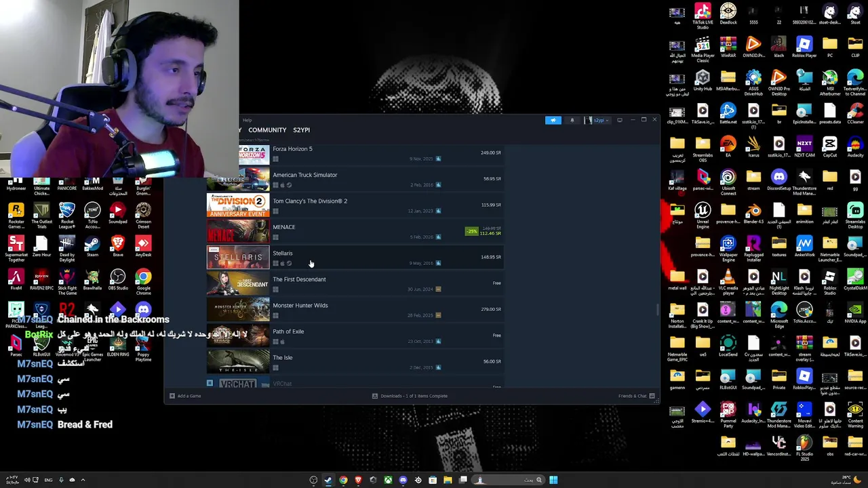Select the CapCut desktop icon
Viewport: 868px width, 488px height.
click(830, 147)
